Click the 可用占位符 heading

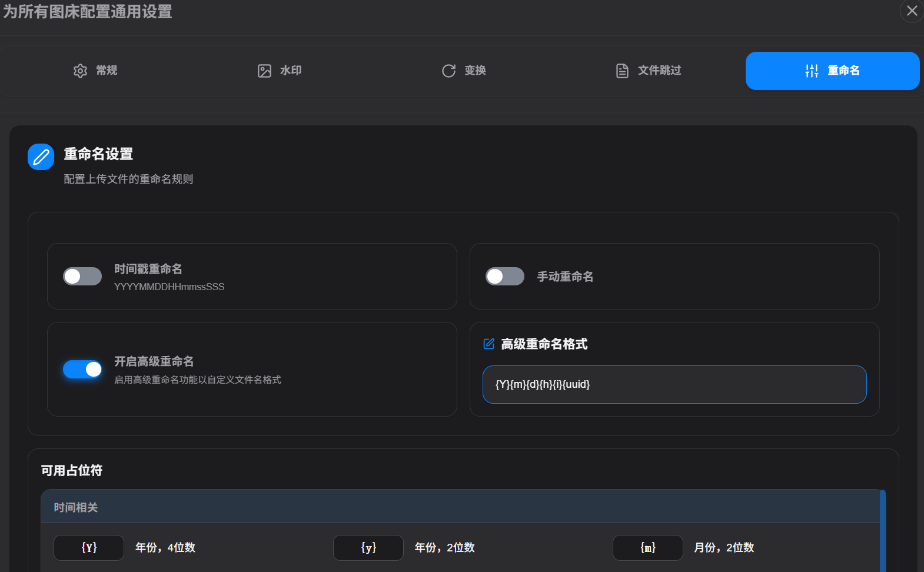pyautogui.click(x=72, y=470)
